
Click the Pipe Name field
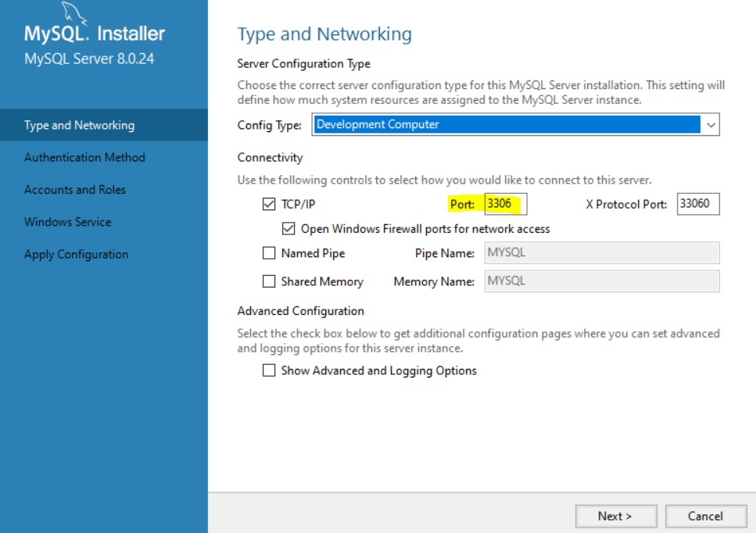[602, 253]
